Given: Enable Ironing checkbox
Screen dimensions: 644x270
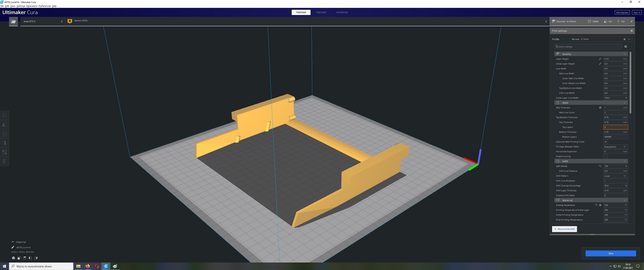Looking at the screenshot, I should 606,156.
